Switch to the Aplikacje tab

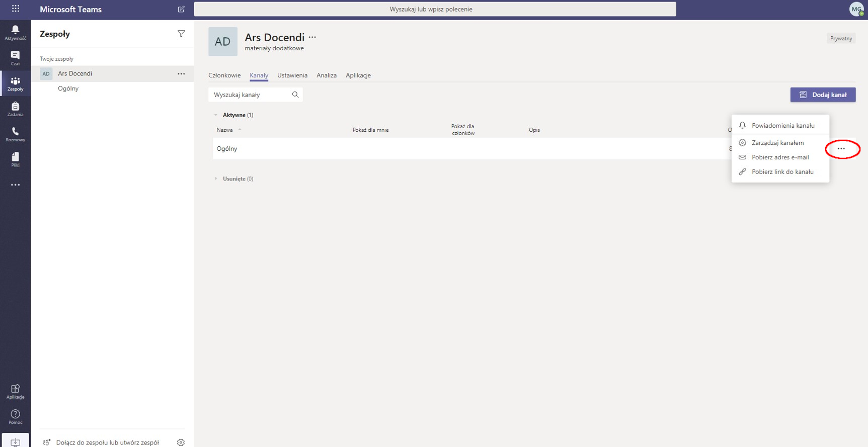358,75
